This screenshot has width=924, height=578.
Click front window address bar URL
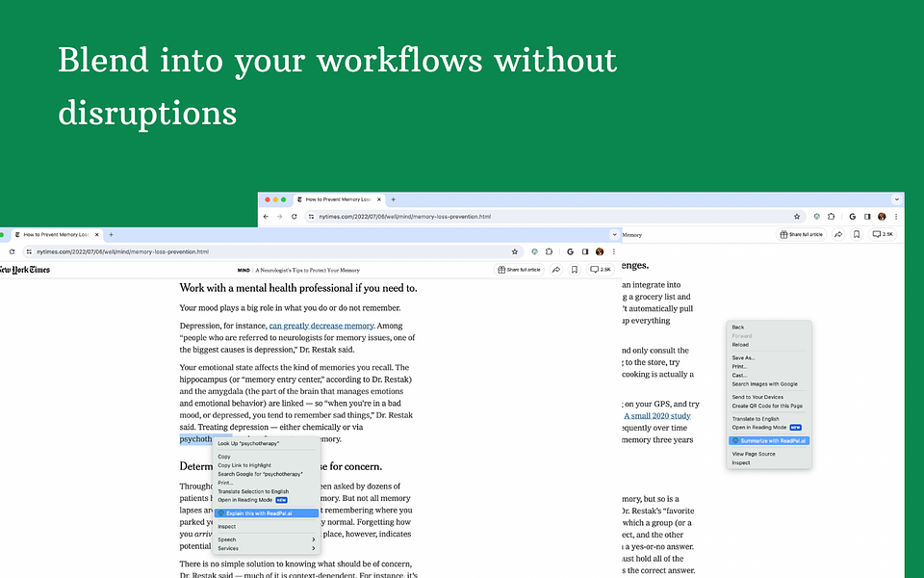coord(122,251)
